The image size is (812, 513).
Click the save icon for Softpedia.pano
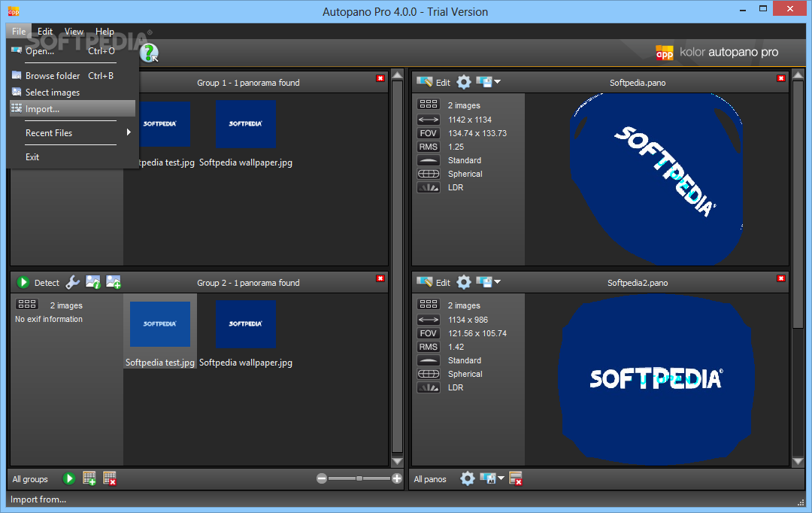[483, 82]
